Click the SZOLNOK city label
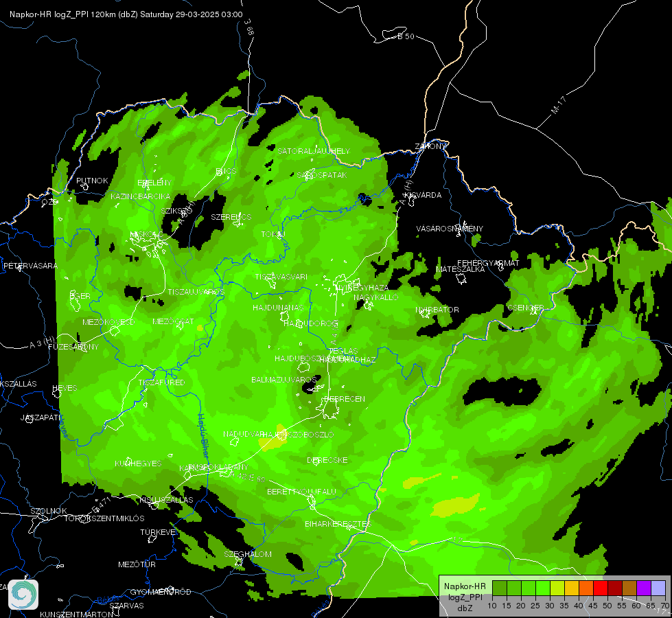This screenshot has width=672, height=618. [49, 511]
